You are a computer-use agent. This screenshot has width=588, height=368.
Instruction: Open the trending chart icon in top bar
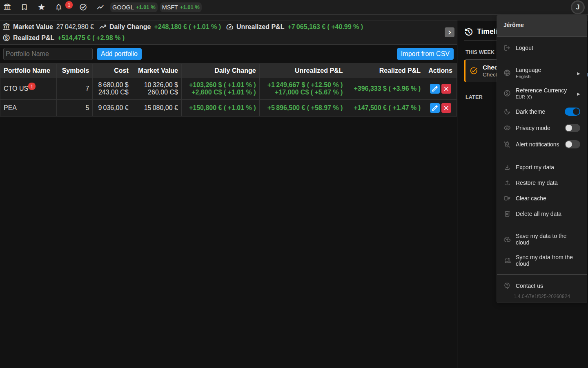tap(100, 7)
